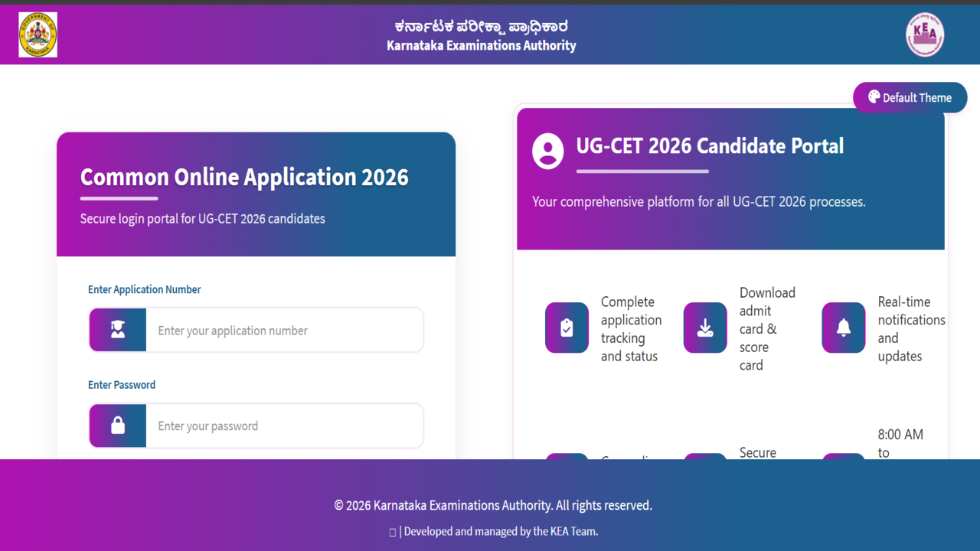The image size is (980, 551).
Task: Click the UG-CET 2026 Candidate Portal heading
Action: (710, 146)
